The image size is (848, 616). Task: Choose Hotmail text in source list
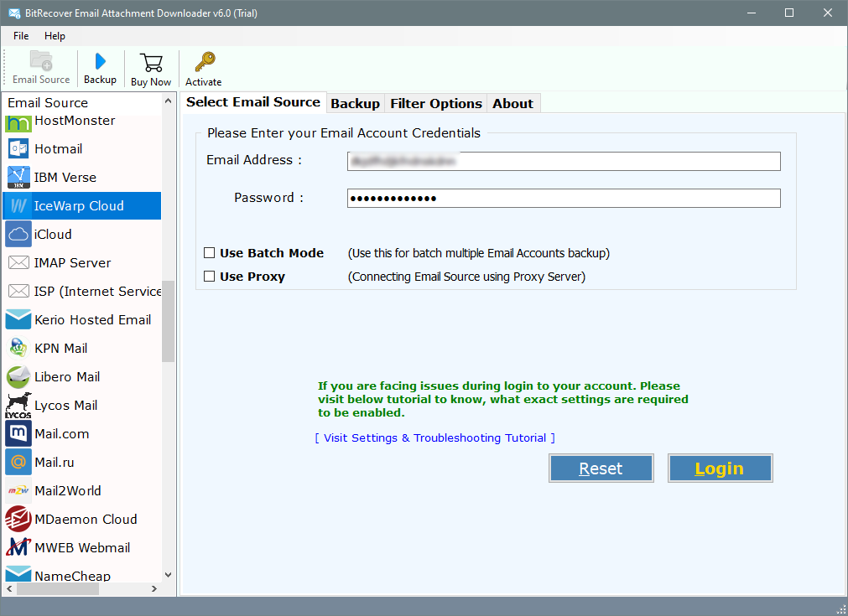[x=59, y=148]
